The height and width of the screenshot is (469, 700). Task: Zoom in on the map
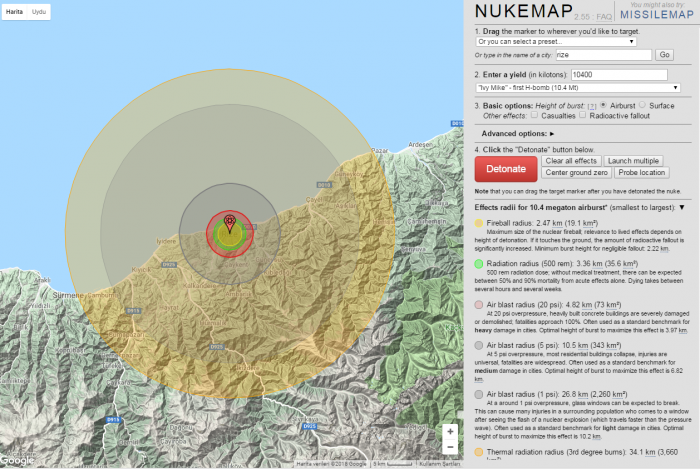450,431
